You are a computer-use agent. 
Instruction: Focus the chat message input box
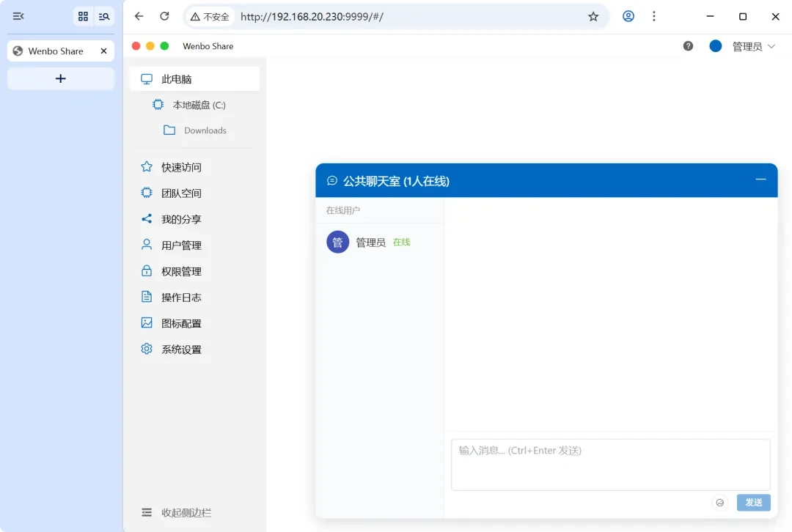coord(611,465)
